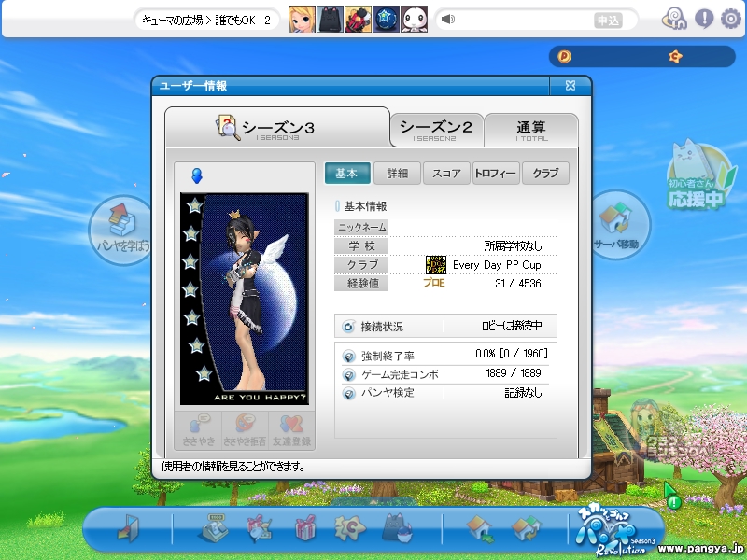Click the green exclamation alert icon
The height and width of the screenshot is (560, 747).
674,501
